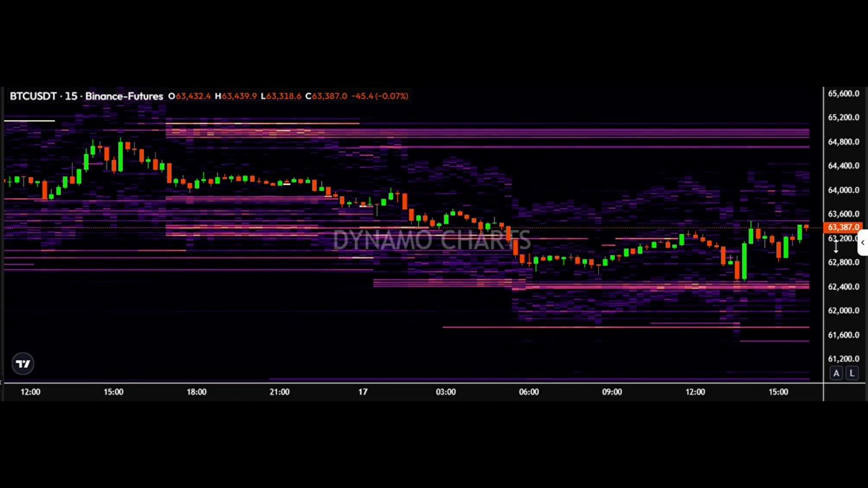The width and height of the screenshot is (868, 488).
Task: Click the 62,800.0 price axis label
Action: pyautogui.click(x=843, y=262)
